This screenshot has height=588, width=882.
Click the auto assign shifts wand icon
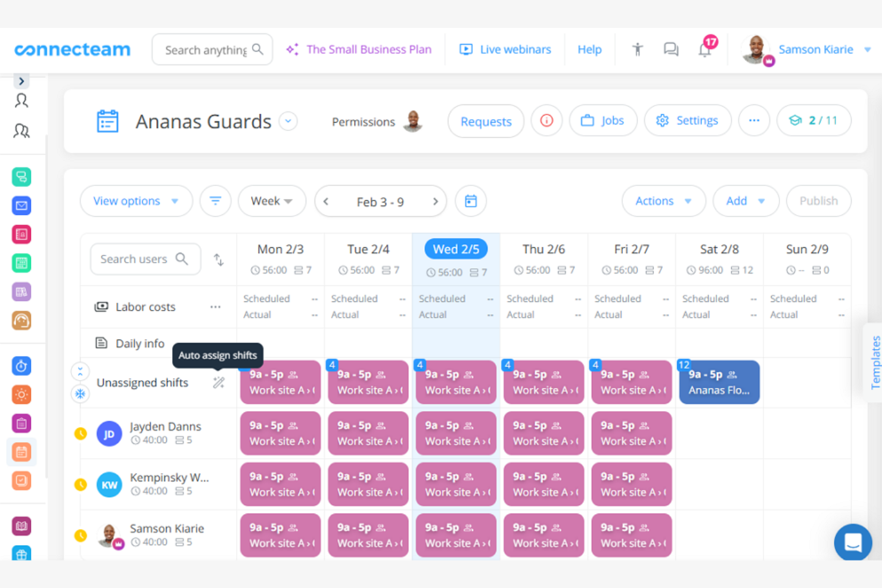(219, 382)
